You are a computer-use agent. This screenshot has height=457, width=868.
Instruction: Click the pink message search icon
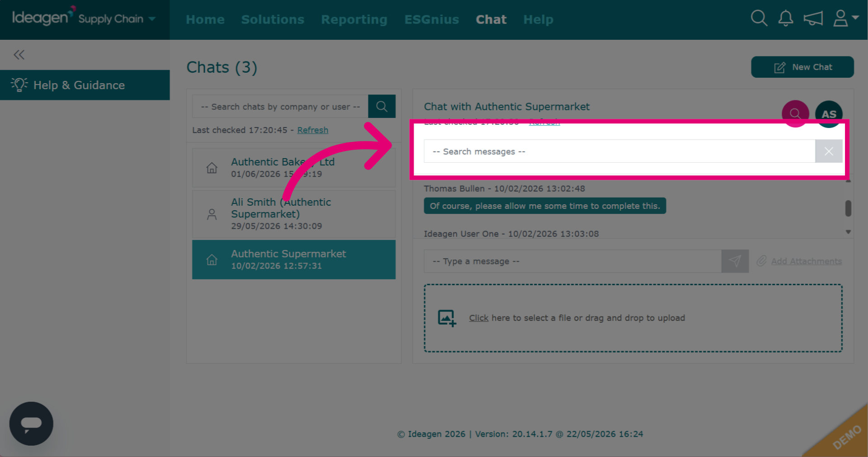click(x=795, y=113)
